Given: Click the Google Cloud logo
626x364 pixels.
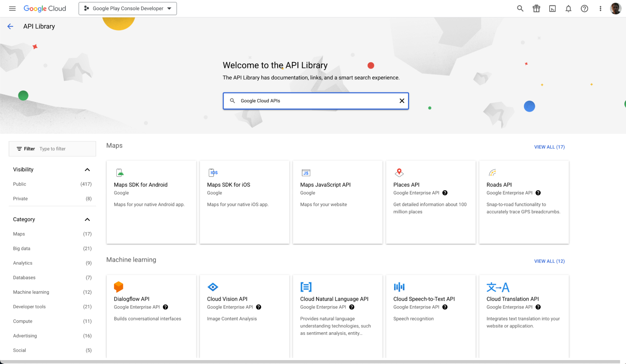Looking at the screenshot, I should tap(45, 8).
